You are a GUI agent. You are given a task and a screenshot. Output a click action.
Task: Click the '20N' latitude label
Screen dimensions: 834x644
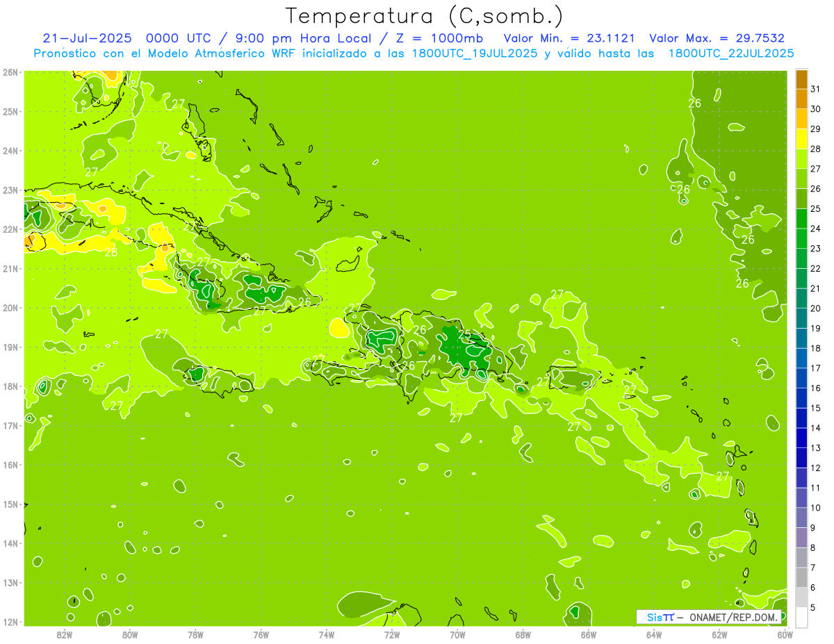10,307
